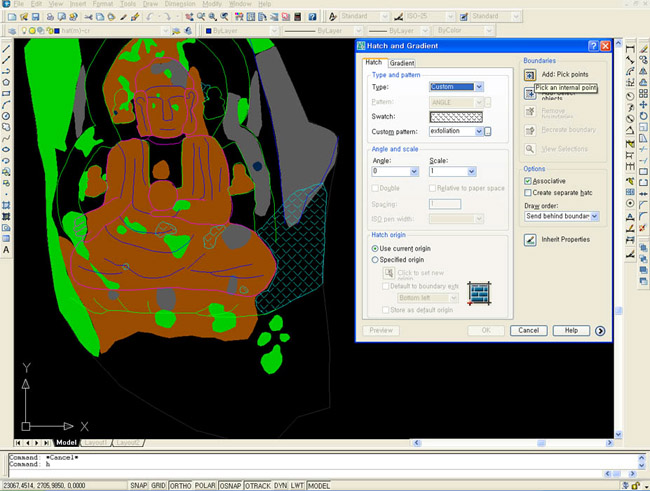
Task: Open the Draw menu
Action: click(150, 4)
